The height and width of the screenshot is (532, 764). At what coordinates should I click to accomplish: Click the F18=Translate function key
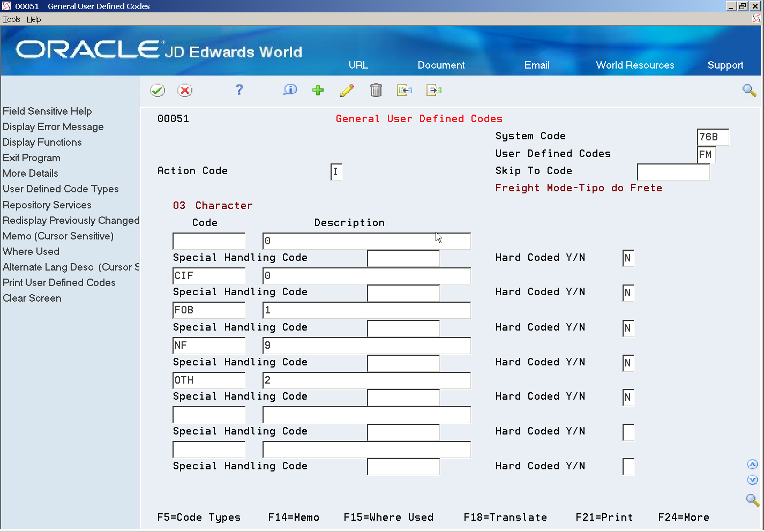pos(505,517)
